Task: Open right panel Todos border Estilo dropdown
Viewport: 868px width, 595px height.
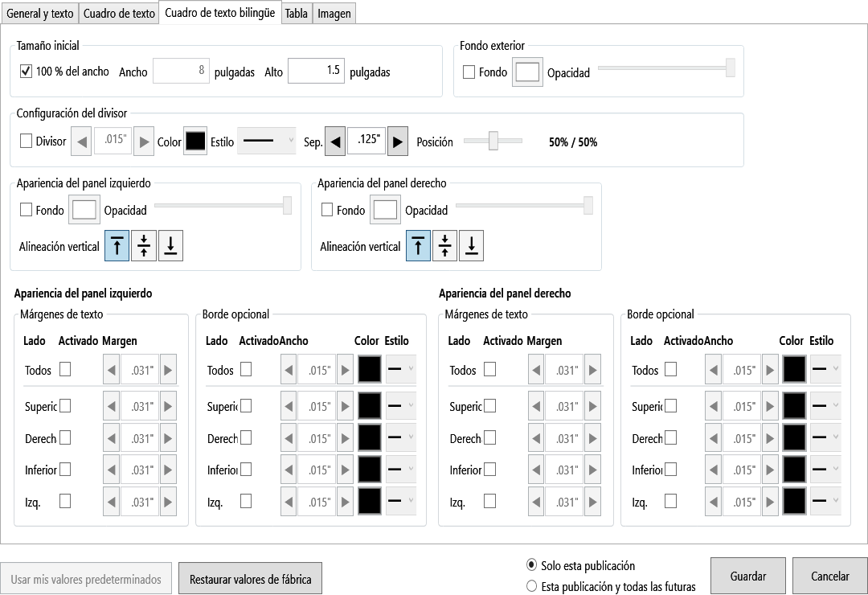Action: click(825, 369)
